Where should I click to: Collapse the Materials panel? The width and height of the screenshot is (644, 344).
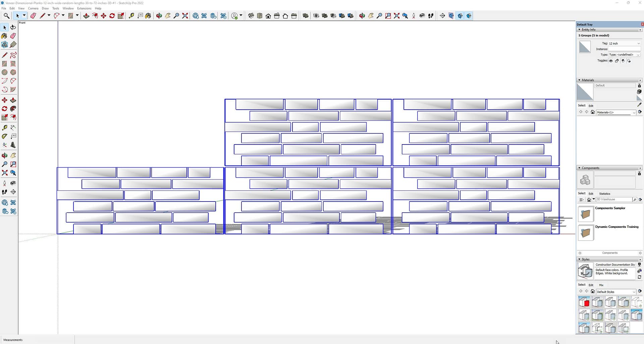[579, 80]
